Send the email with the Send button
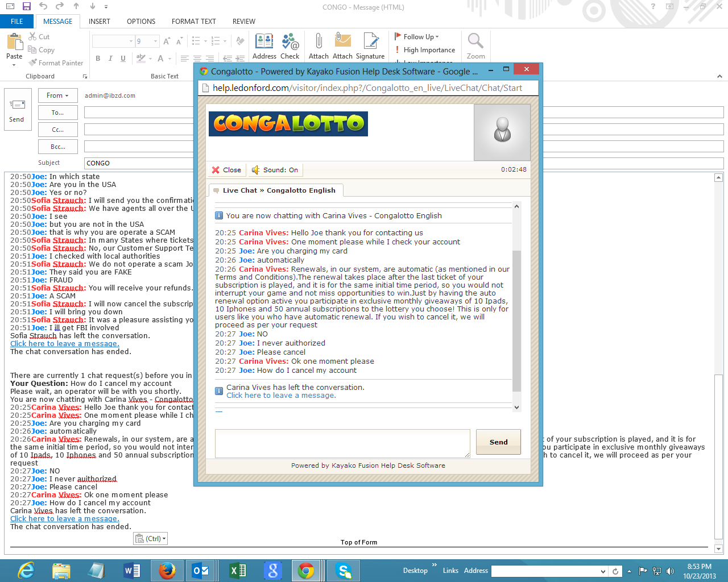 click(17, 110)
